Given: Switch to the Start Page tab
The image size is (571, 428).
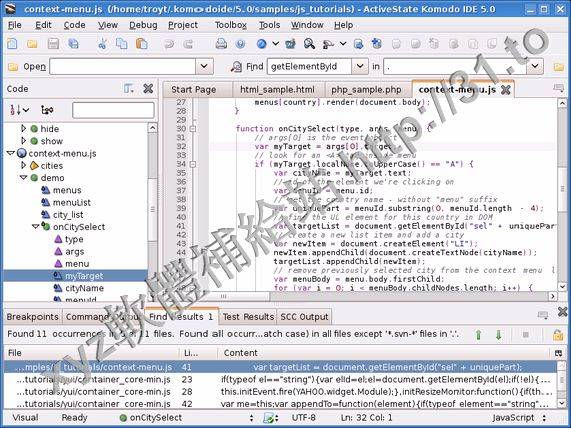Looking at the screenshot, I should (193, 90).
